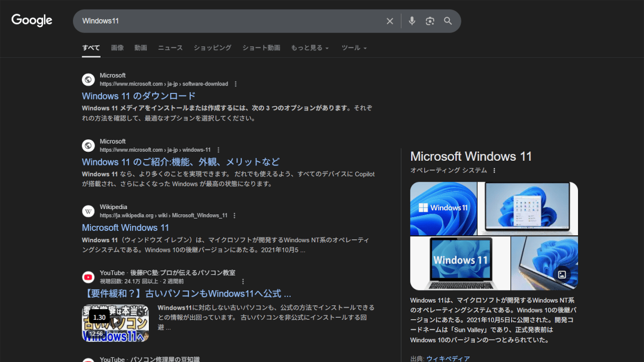Click the image gallery icon in knowledge panel

point(562,275)
